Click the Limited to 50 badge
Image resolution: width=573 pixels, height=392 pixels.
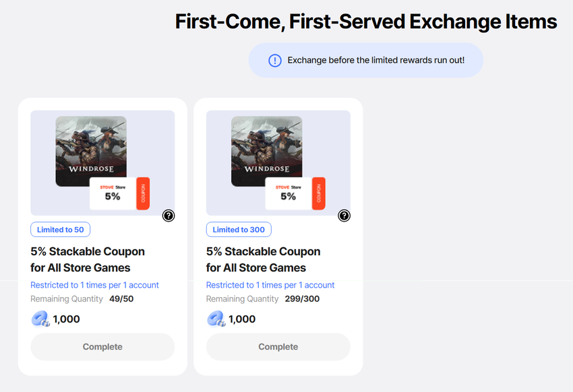coord(61,230)
